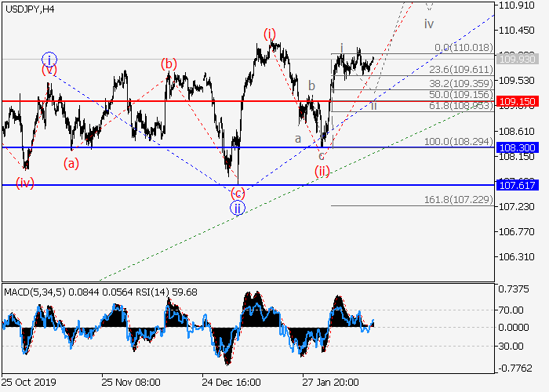Click the 25 Oct 2019 date marker
The height and width of the screenshot is (392, 549).
[28, 382]
